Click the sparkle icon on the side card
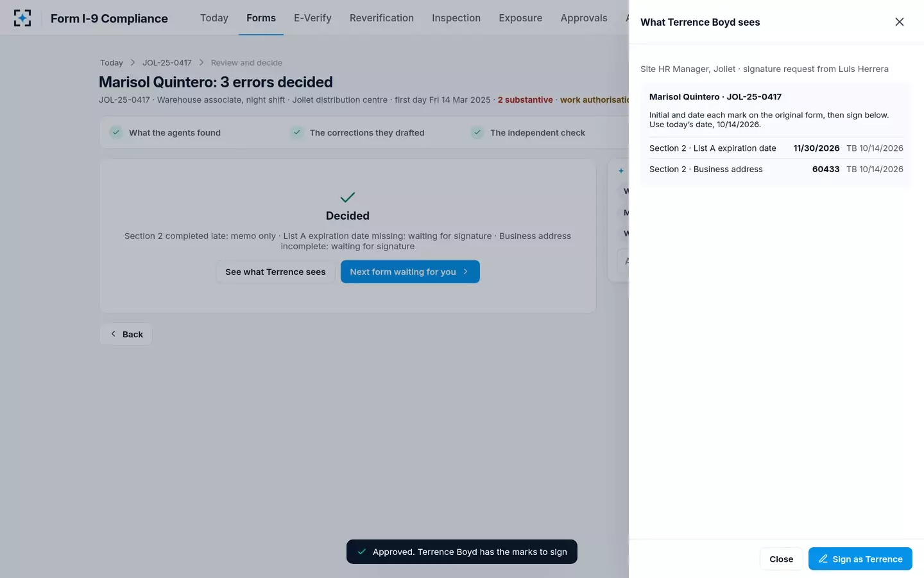Screen dimensions: 924x578 [x=621, y=171]
